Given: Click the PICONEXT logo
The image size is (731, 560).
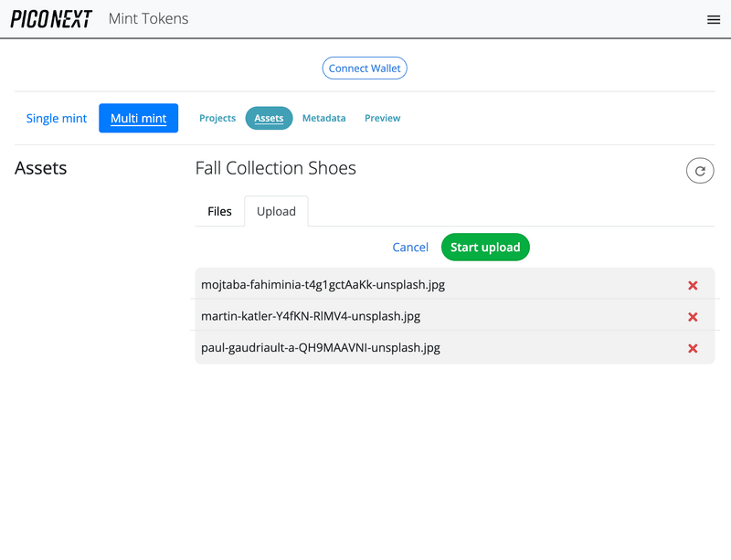Looking at the screenshot, I should pos(51,19).
